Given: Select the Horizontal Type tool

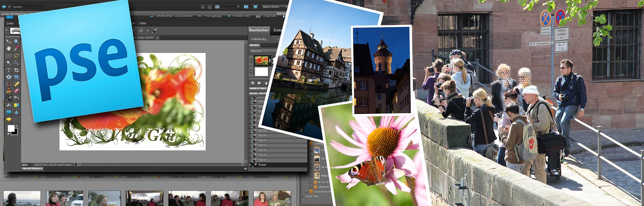Looking at the screenshot, I should [9, 70].
